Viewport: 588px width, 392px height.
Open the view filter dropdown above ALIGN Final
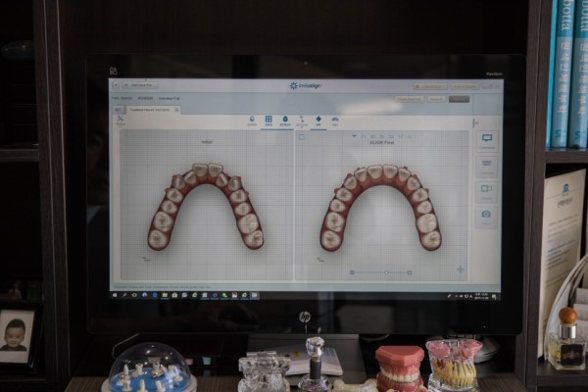tap(354, 136)
